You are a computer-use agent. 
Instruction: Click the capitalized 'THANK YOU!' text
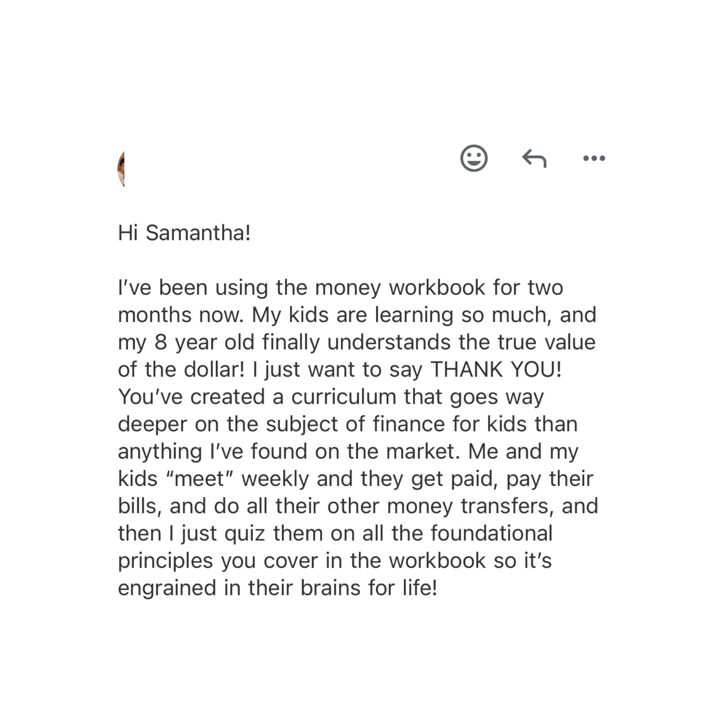pos(495,370)
